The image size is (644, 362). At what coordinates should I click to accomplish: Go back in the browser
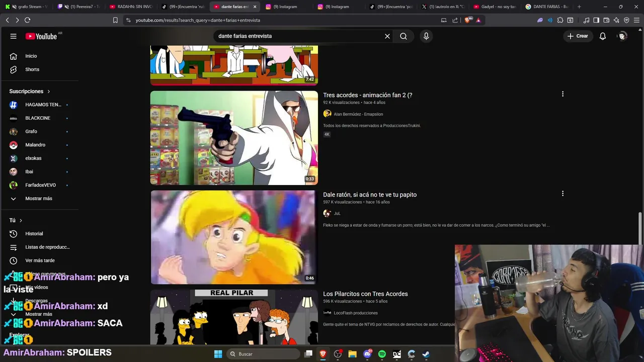pos(7,20)
